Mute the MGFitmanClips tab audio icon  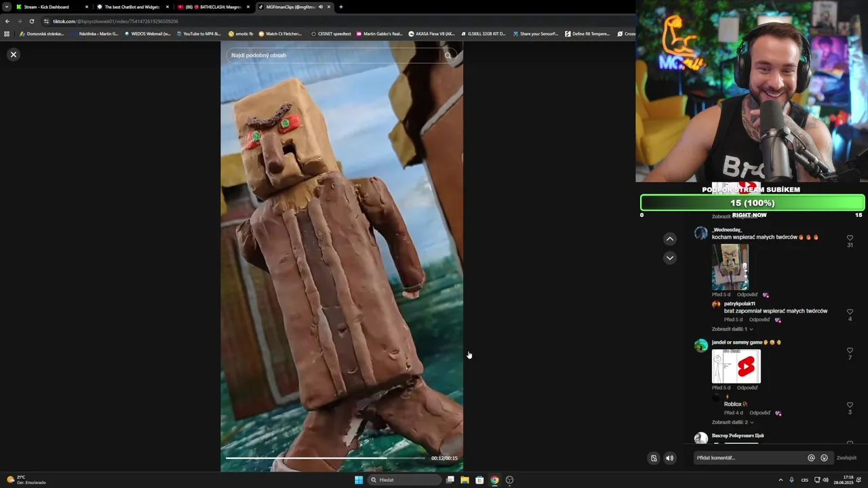(321, 7)
